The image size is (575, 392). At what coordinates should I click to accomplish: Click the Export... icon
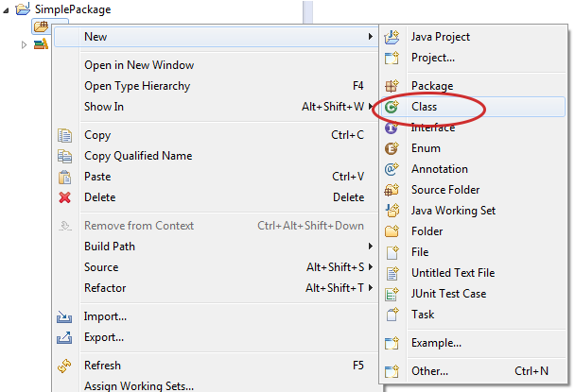[x=64, y=338]
